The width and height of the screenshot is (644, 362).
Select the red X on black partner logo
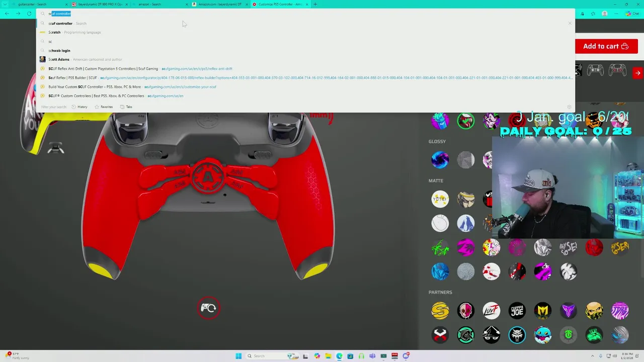click(440, 335)
